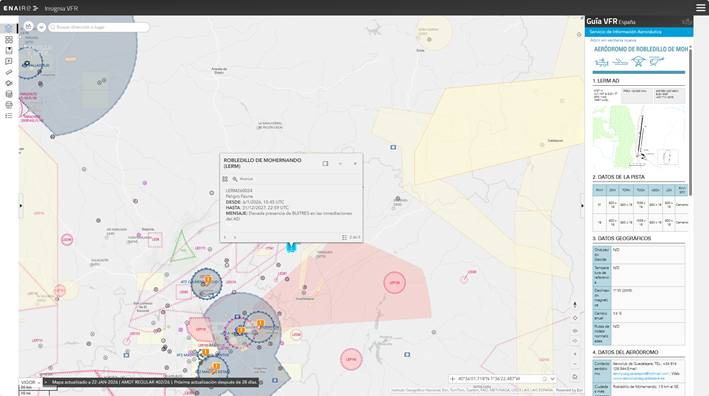Click the aeroclub website link in contact section

[x=638, y=378]
